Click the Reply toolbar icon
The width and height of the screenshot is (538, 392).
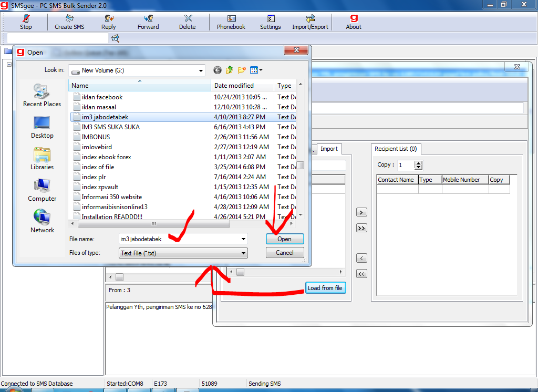pyautogui.click(x=109, y=22)
